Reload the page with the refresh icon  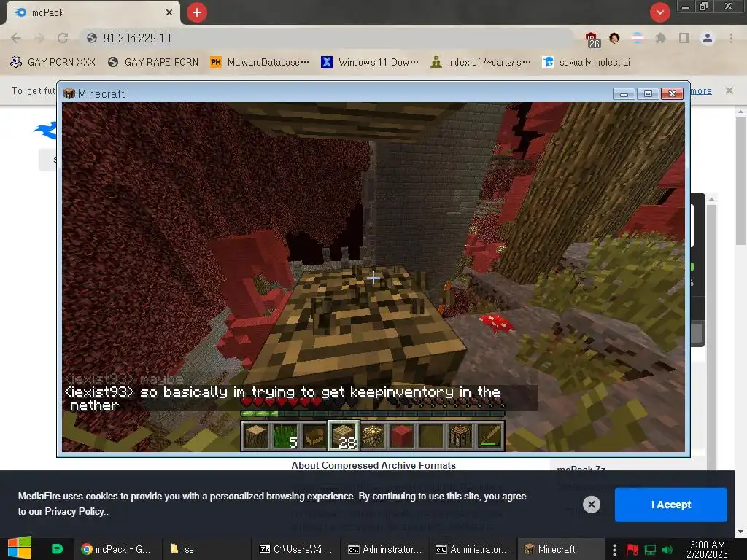63,38
